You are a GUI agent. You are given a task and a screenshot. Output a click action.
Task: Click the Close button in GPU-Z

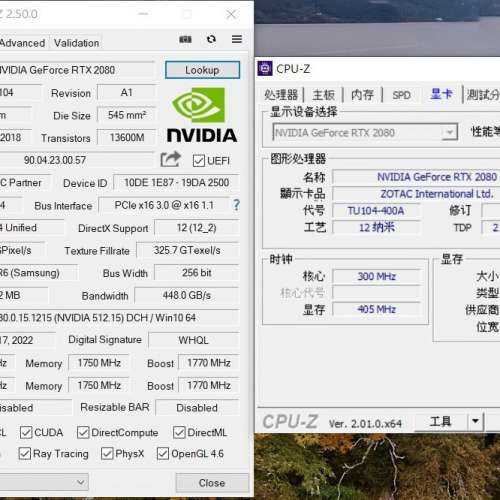click(212, 483)
